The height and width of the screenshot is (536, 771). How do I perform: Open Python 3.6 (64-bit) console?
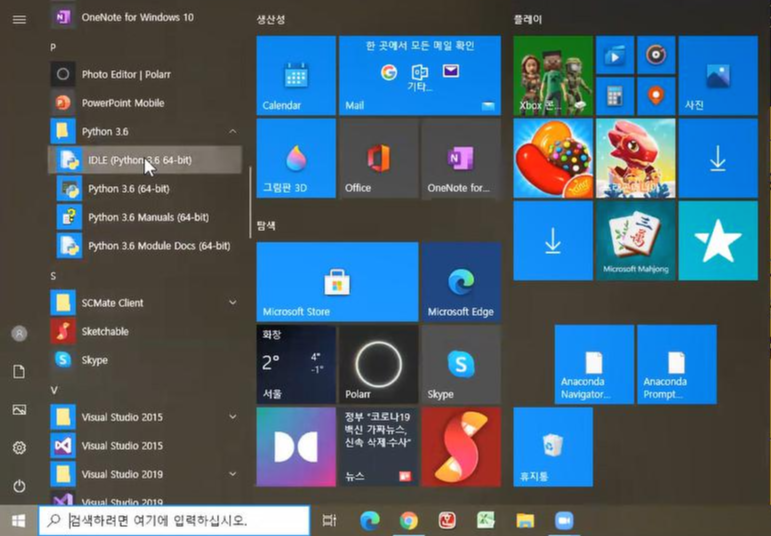[145, 188]
